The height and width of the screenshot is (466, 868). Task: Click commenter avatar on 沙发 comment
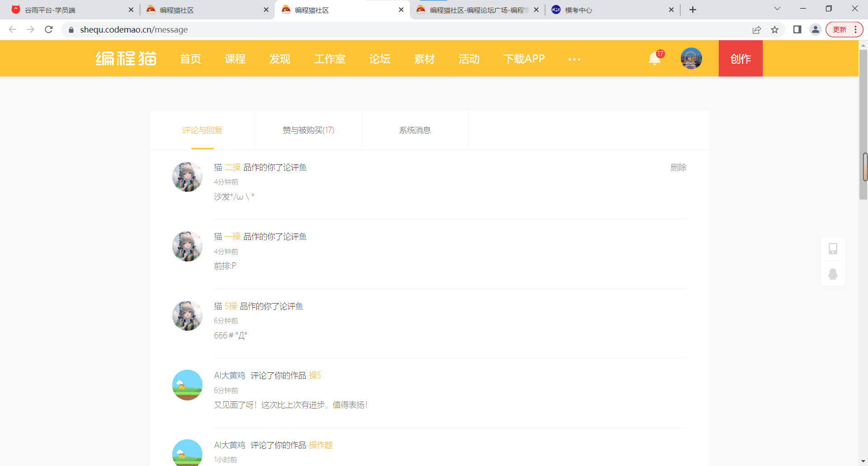[187, 177]
